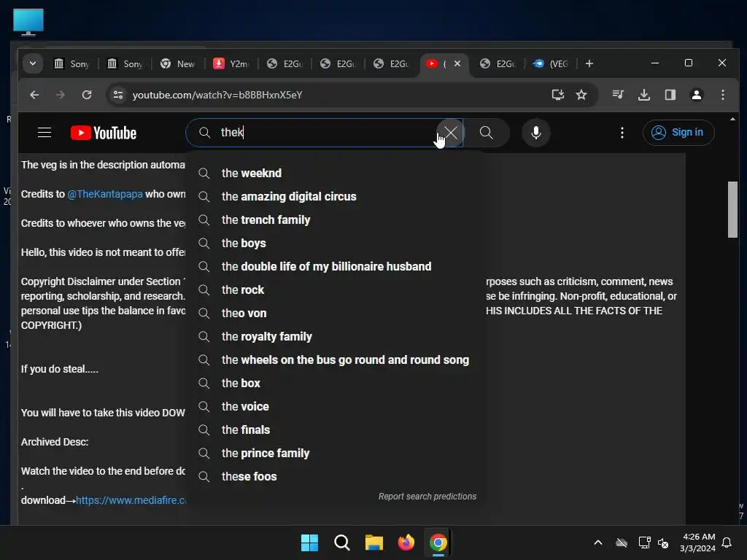Switch to the Y2m tab

coord(231,63)
